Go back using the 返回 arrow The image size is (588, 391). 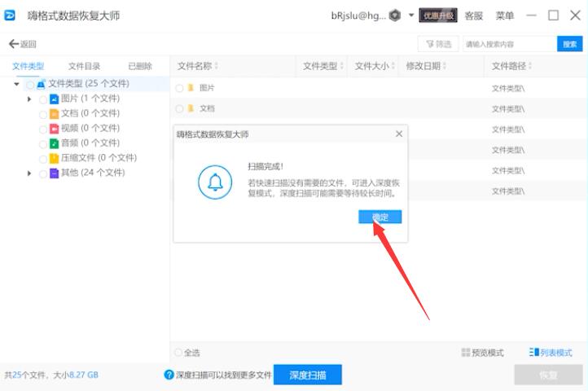coord(23,44)
